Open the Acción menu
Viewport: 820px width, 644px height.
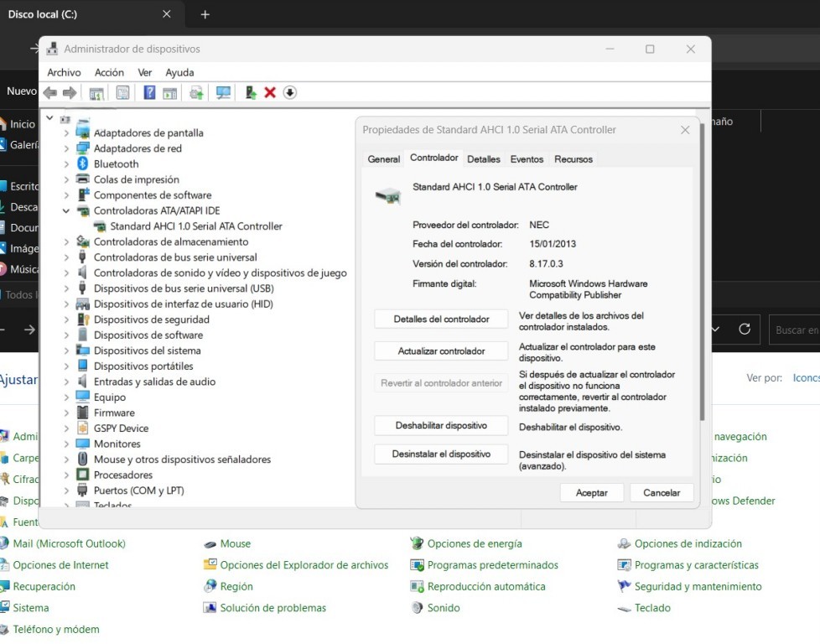pos(109,73)
